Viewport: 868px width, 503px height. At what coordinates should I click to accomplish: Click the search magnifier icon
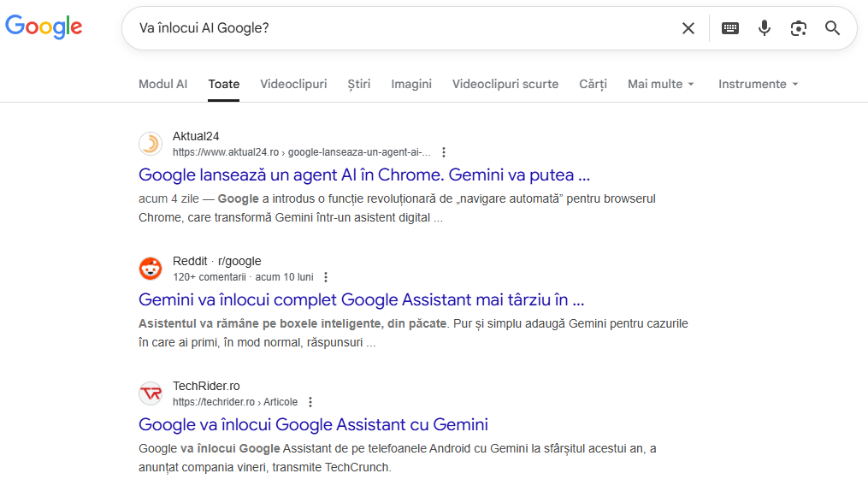click(x=831, y=27)
